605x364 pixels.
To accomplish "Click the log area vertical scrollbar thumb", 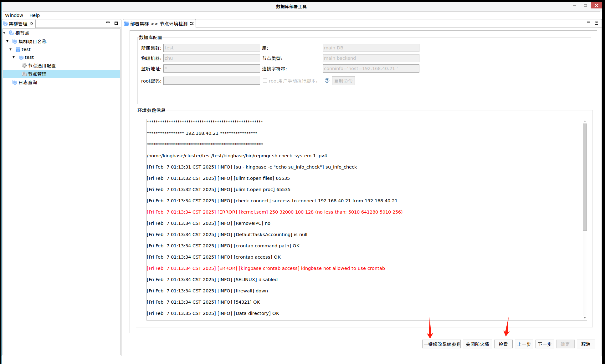I will tap(585, 177).
